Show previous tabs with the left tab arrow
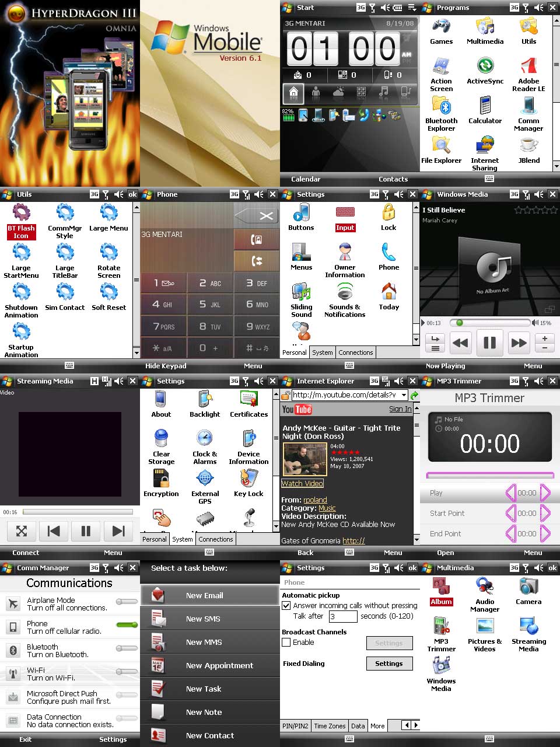This screenshot has width=560, height=747. point(407,725)
